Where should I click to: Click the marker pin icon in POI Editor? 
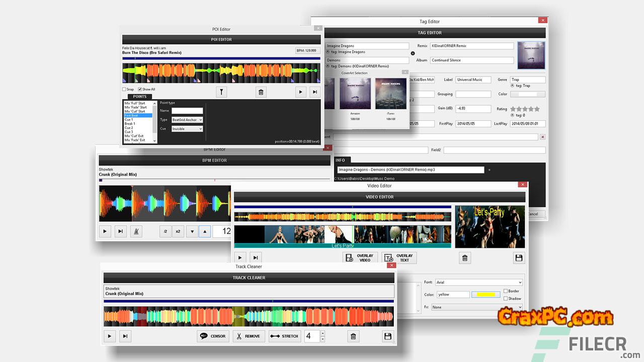tap(221, 92)
